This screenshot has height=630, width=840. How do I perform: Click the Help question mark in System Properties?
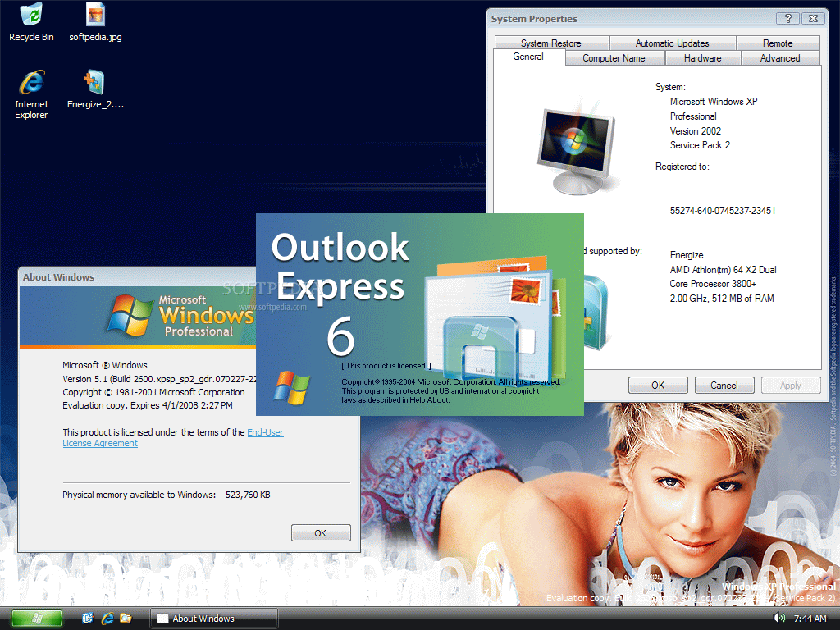[787, 18]
